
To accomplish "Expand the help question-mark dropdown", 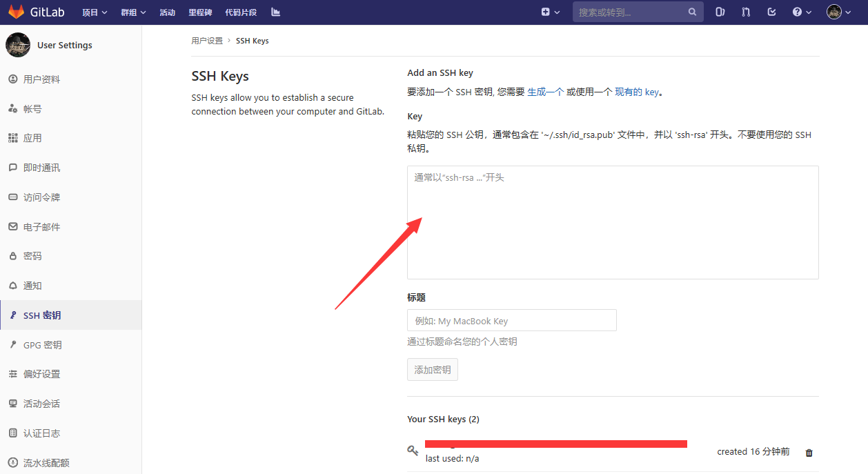I will [801, 11].
